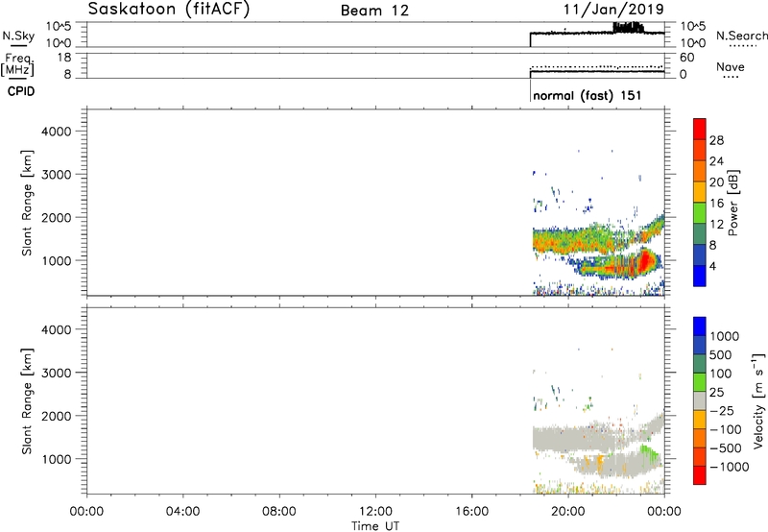Pick the blue top segment of velocity colorbar
The width and height of the screenshot is (768, 532).
(700, 326)
